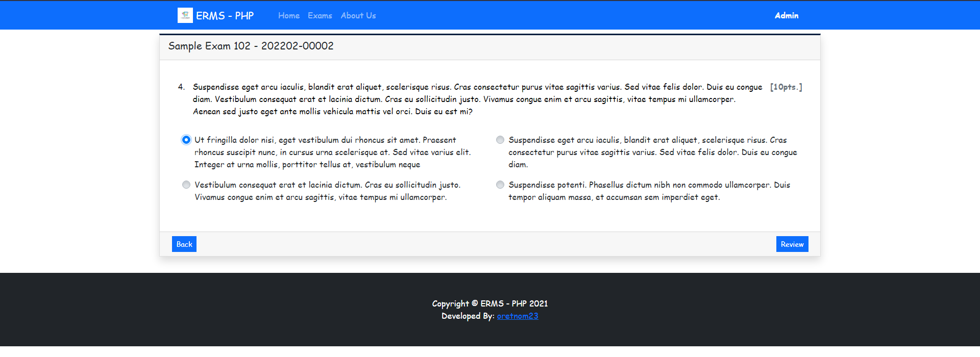Pick the 'Vestibulum consequat erat' answer radio

tap(186, 185)
